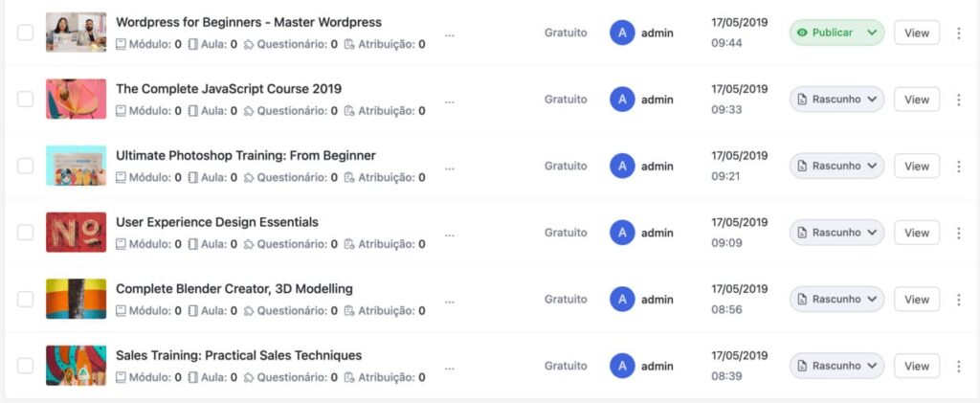980x403 pixels.
Task: Check the Sales Training course checkbox
Action: [25, 366]
